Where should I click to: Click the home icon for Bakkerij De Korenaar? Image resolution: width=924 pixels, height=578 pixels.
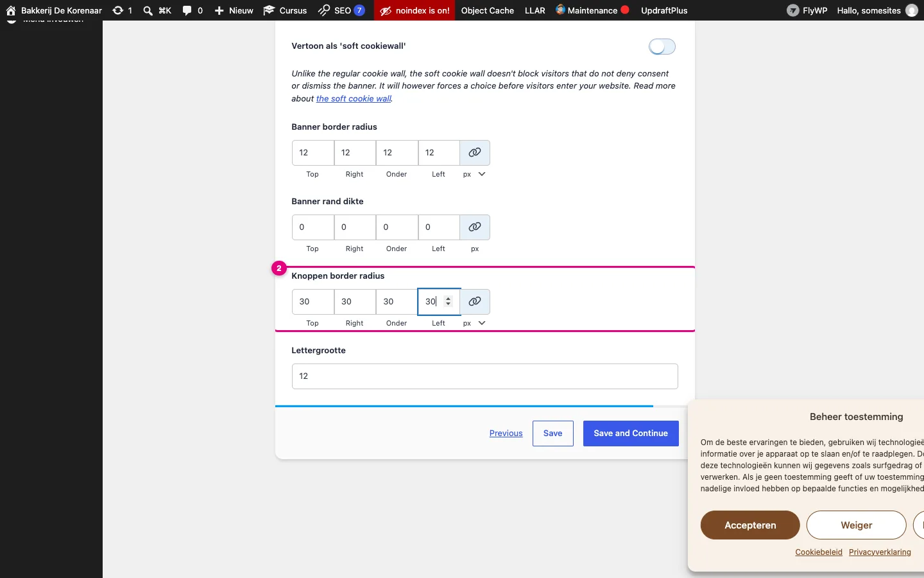[11, 10]
